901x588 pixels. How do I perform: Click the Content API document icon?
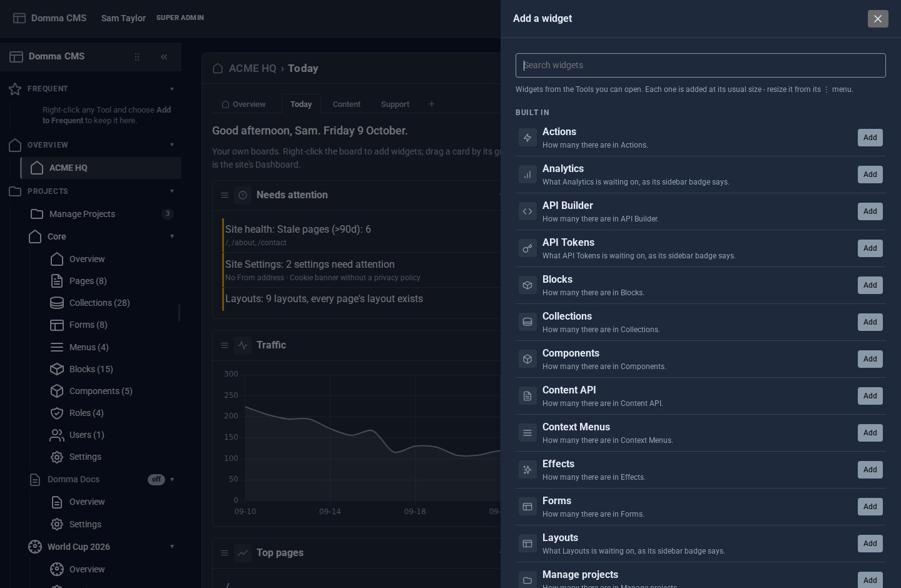tap(527, 396)
